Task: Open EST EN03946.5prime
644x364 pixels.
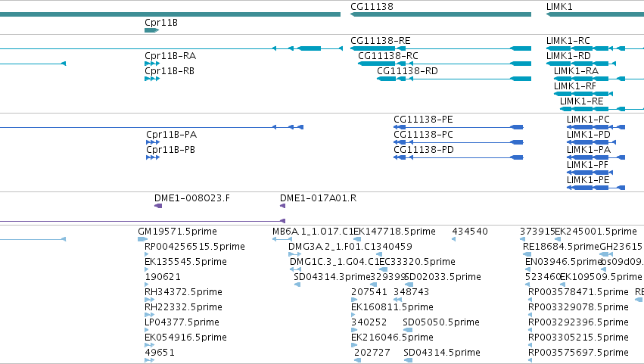Action: pos(564,262)
